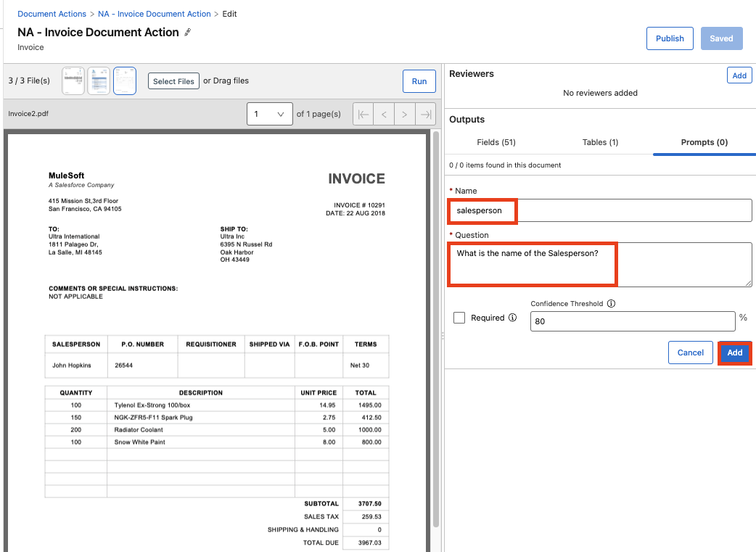Click the SUBTOTAL value 3707.50
The height and width of the screenshot is (552, 756).
pyautogui.click(x=370, y=504)
